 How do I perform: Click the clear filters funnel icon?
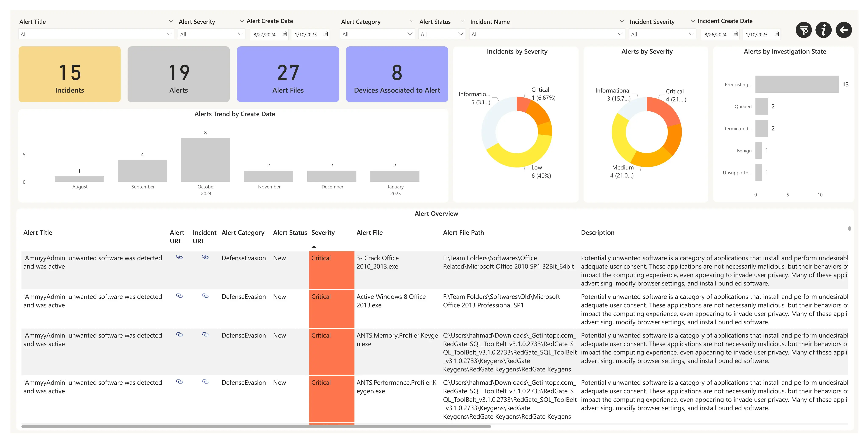(x=804, y=30)
